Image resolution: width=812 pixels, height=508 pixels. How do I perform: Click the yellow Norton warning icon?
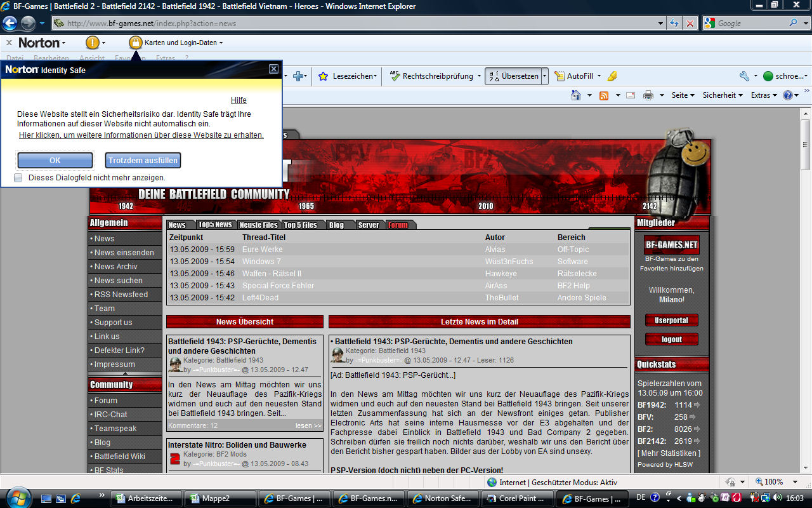click(x=93, y=43)
